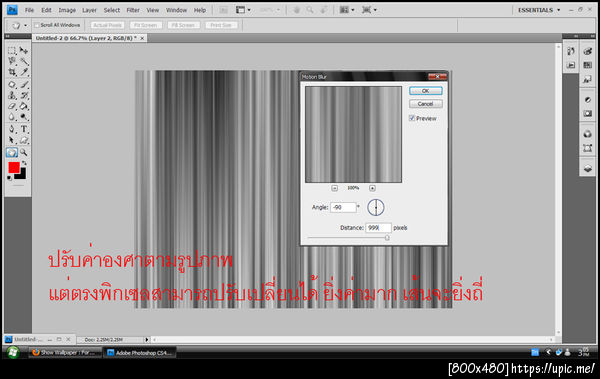Select the Eyedropper tool

point(24,72)
